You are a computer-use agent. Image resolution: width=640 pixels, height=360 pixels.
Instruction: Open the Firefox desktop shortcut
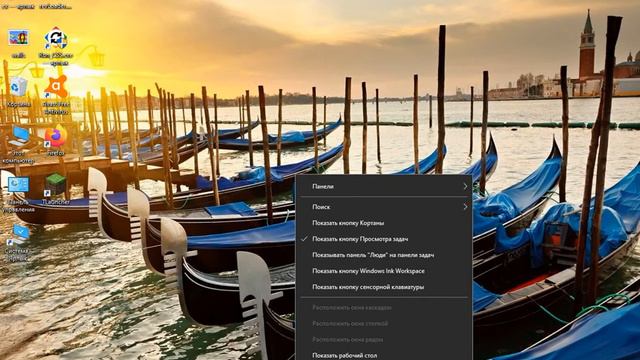coord(56,141)
